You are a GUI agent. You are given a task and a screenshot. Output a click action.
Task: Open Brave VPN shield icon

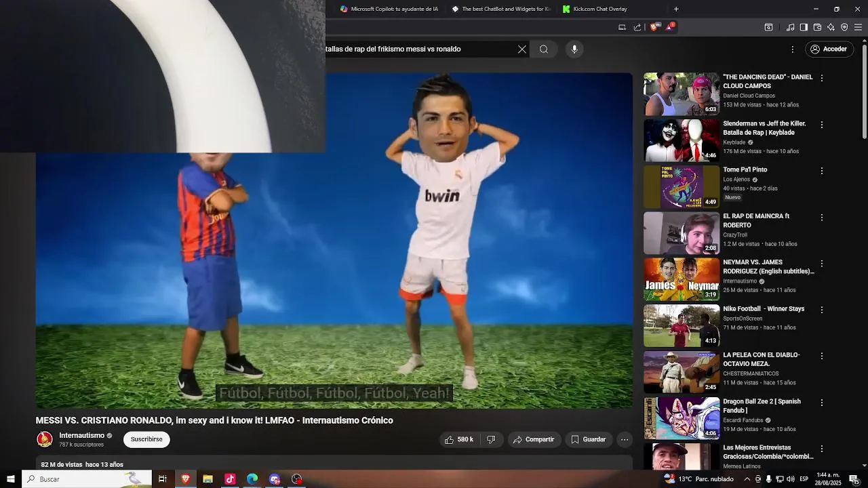point(844,27)
